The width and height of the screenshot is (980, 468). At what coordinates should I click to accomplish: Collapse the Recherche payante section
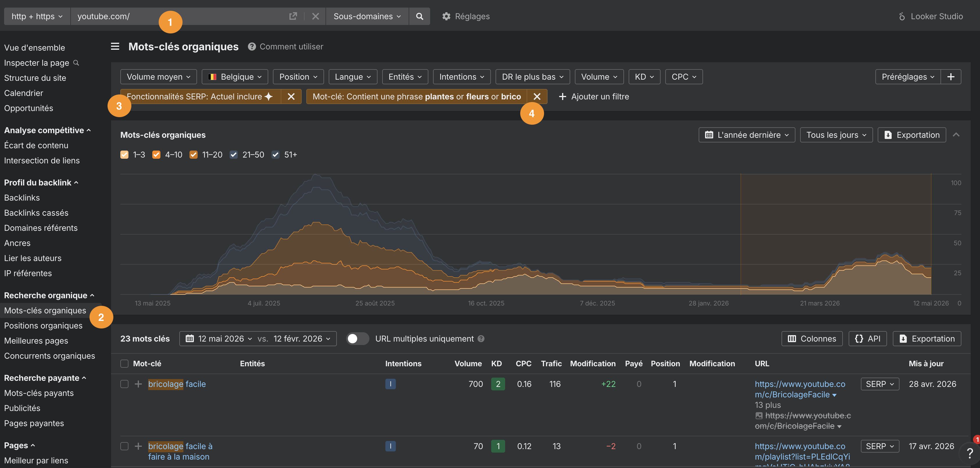tap(45, 378)
